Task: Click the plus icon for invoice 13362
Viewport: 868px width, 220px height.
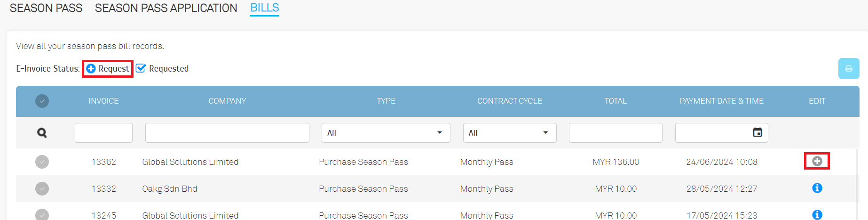Action: pyautogui.click(x=817, y=161)
